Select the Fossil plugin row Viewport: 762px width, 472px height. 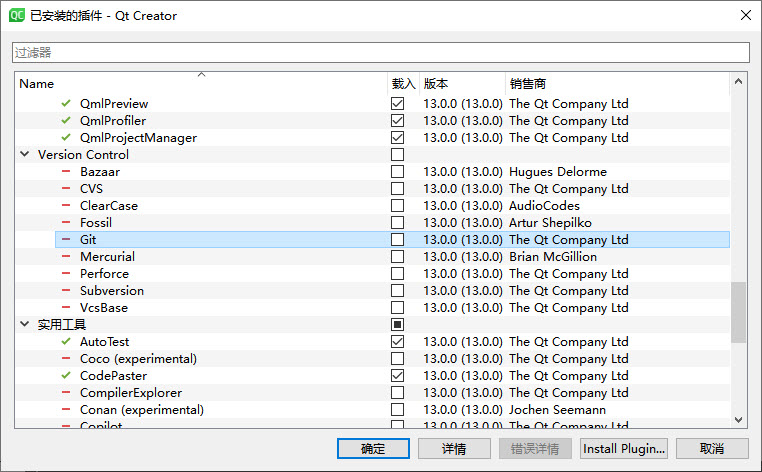tap(373, 223)
